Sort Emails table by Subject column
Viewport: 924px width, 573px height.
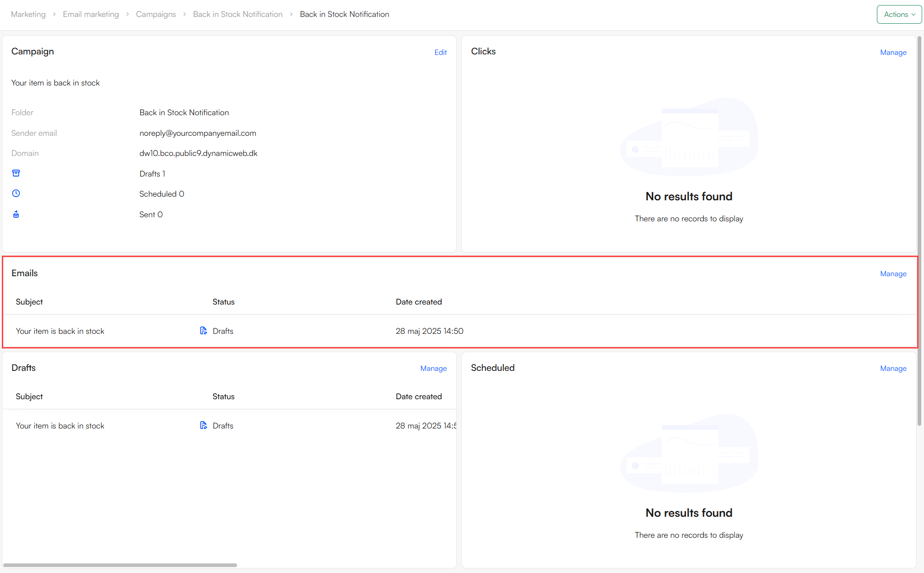coord(29,302)
